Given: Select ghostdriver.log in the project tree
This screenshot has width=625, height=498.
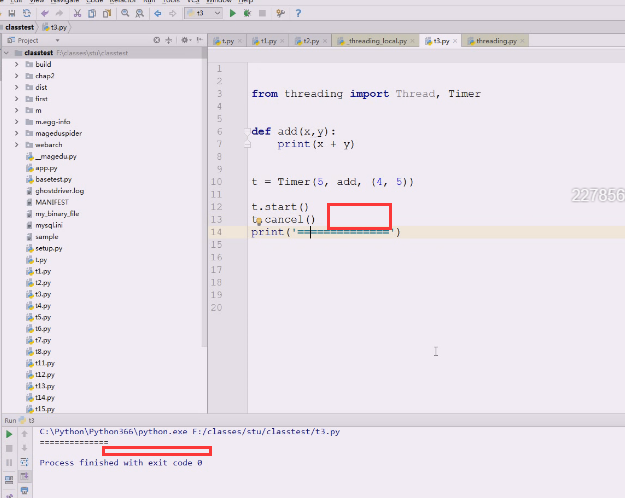Looking at the screenshot, I should click(55, 191).
